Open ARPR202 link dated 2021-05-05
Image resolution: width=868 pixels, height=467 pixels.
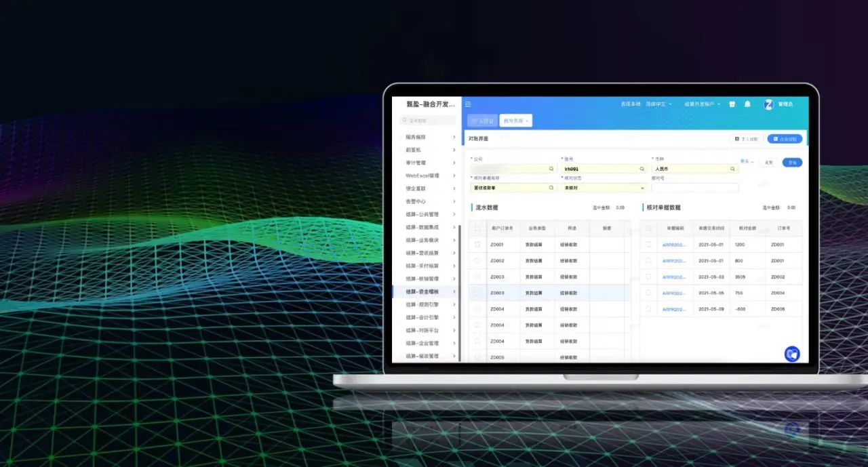click(674, 293)
